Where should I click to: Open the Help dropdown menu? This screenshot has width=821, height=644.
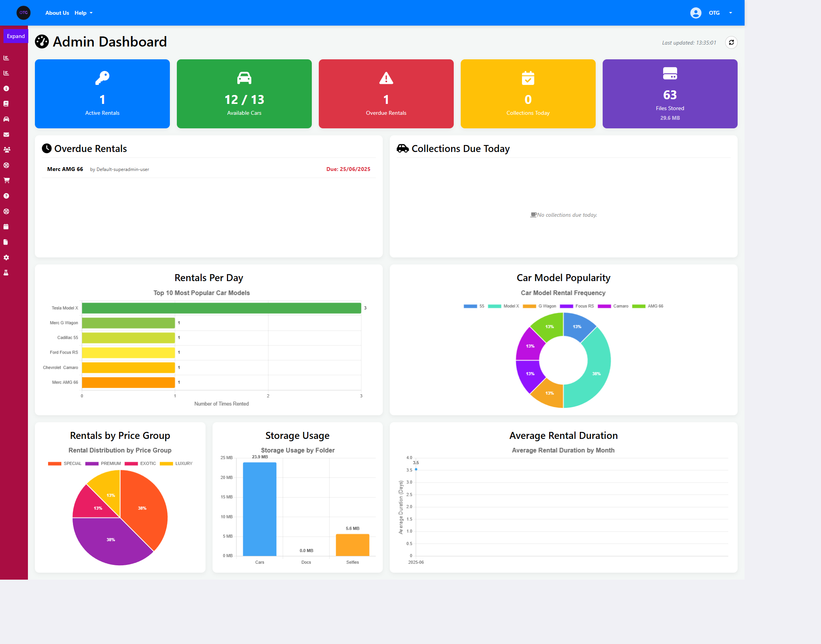83,13
